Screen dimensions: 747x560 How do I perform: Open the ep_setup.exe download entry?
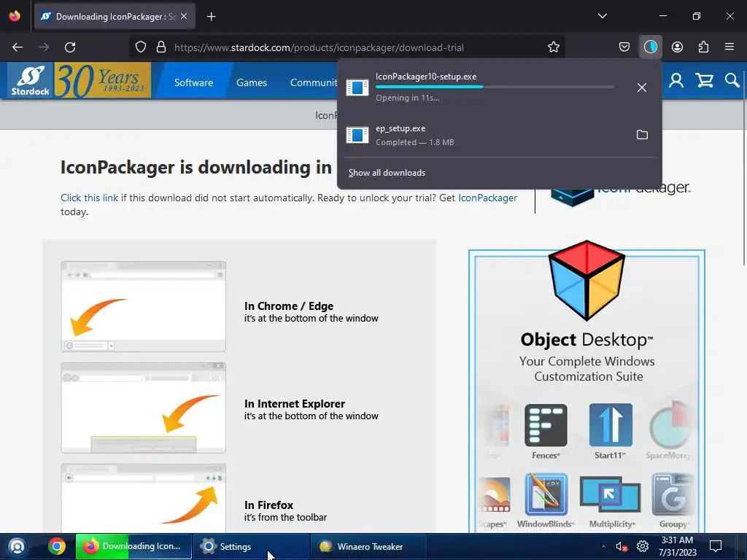[x=484, y=135]
